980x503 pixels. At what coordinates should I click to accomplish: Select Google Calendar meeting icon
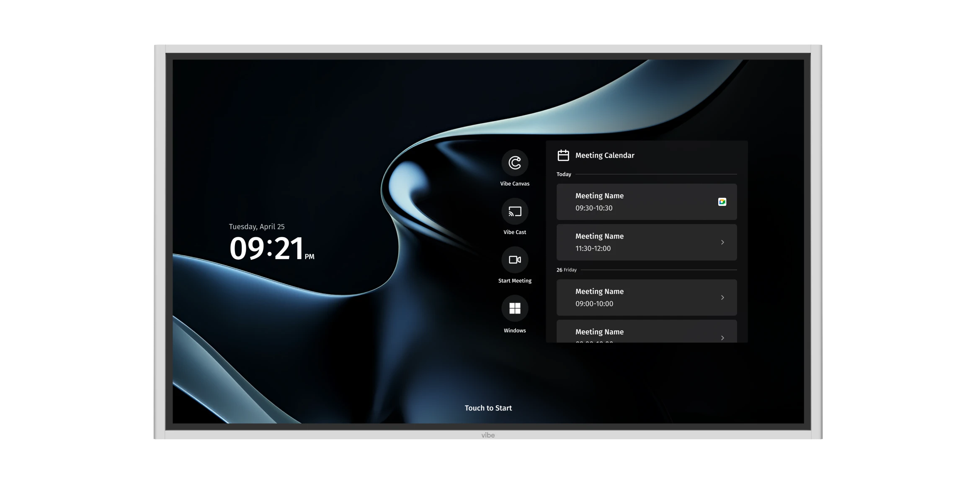[x=722, y=202]
